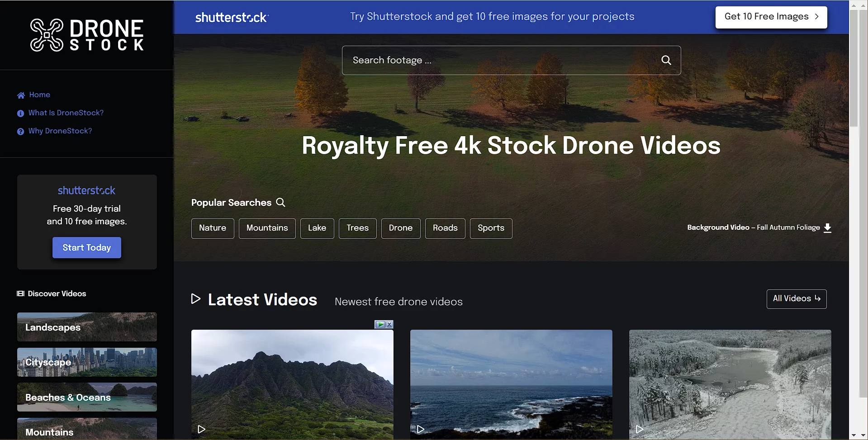Open the Cityscape category thumbnail
This screenshot has width=868, height=440.
(x=87, y=362)
